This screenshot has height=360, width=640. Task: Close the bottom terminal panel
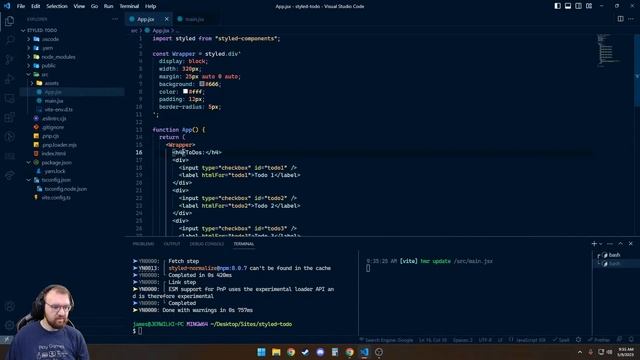(x=631, y=244)
